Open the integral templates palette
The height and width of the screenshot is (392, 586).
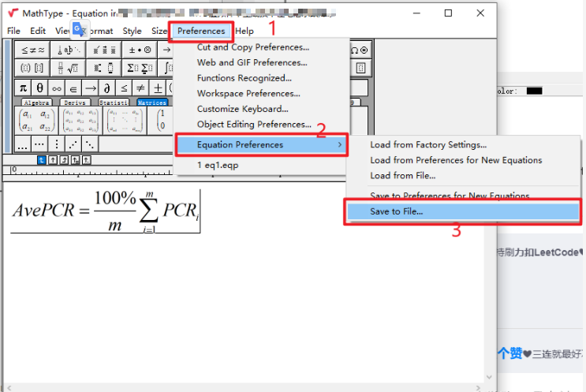point(167,68)
